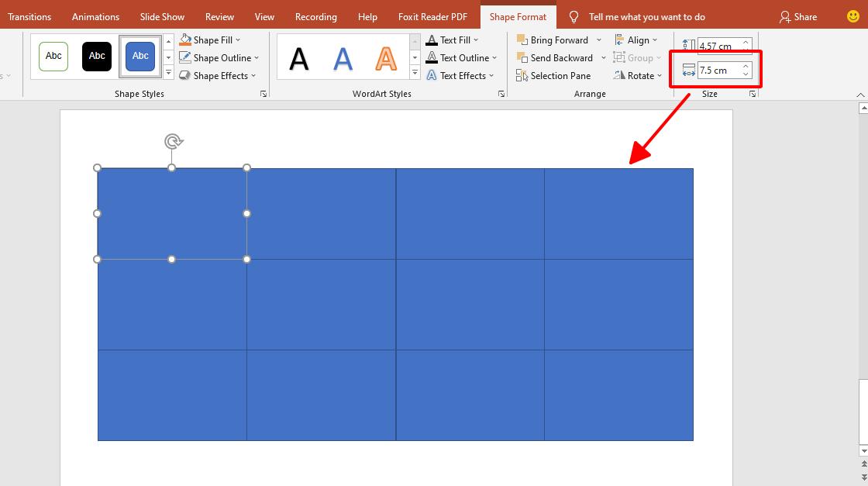Open the Shape Outline menu

[219, 57]
